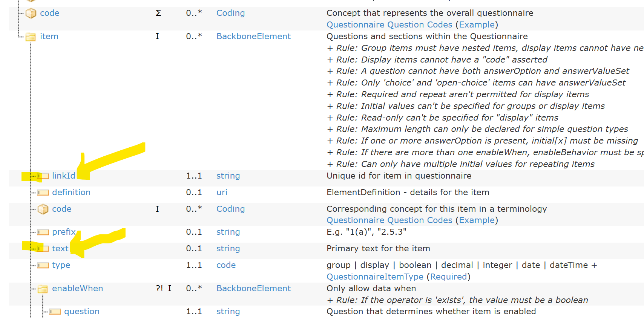Click the Example link beneath item code
Screen dimensions: 644x318
pos(477,220)
